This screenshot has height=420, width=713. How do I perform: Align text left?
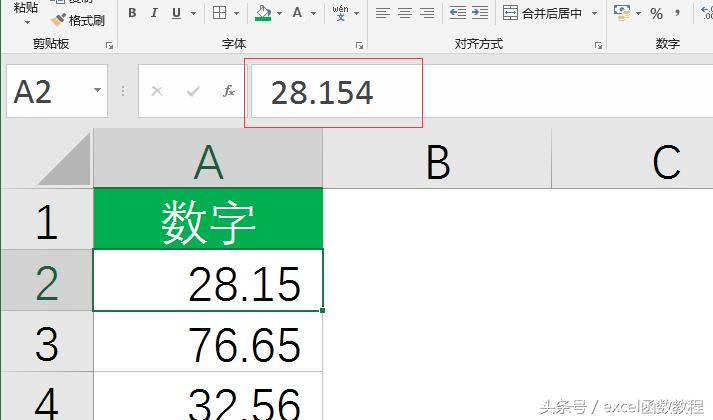[x=383, y=13]
